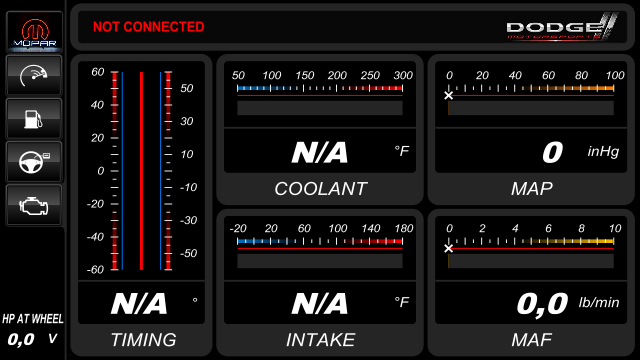Click the Dodge Motorsports logo

pos(562,27)
